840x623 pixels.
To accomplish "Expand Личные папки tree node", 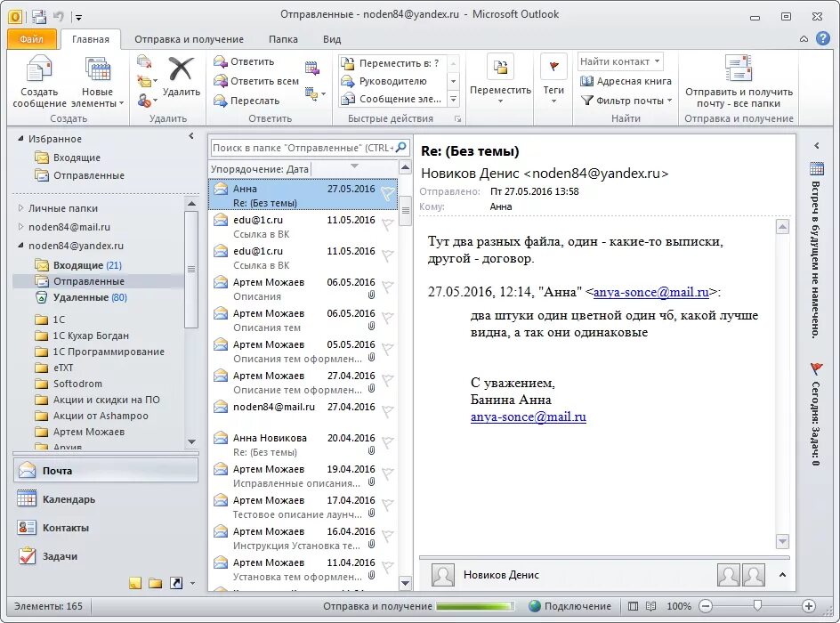I will 20,208.
